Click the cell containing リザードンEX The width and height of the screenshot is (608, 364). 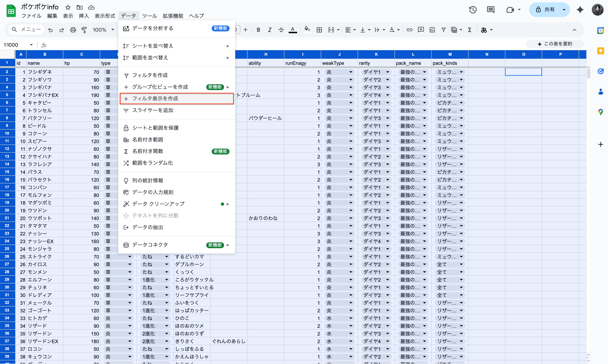45,341
